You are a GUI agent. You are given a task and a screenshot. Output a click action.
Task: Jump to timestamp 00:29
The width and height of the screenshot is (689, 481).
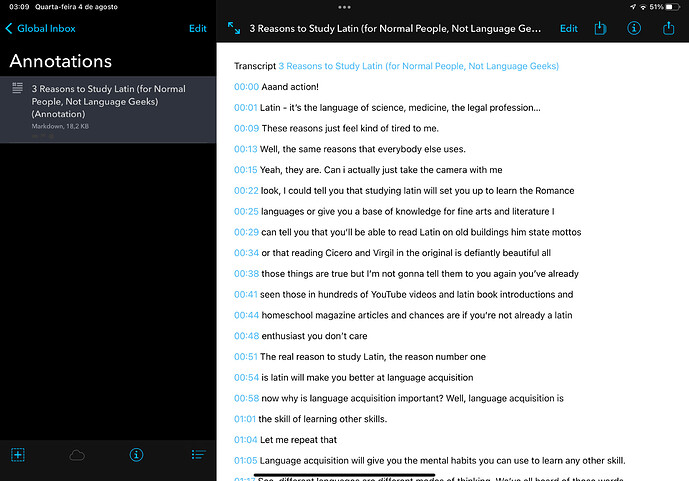click(247, 232)
